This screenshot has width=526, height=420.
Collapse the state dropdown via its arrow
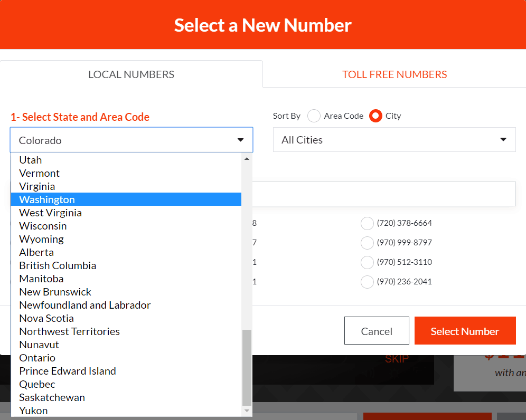point(241,139)
